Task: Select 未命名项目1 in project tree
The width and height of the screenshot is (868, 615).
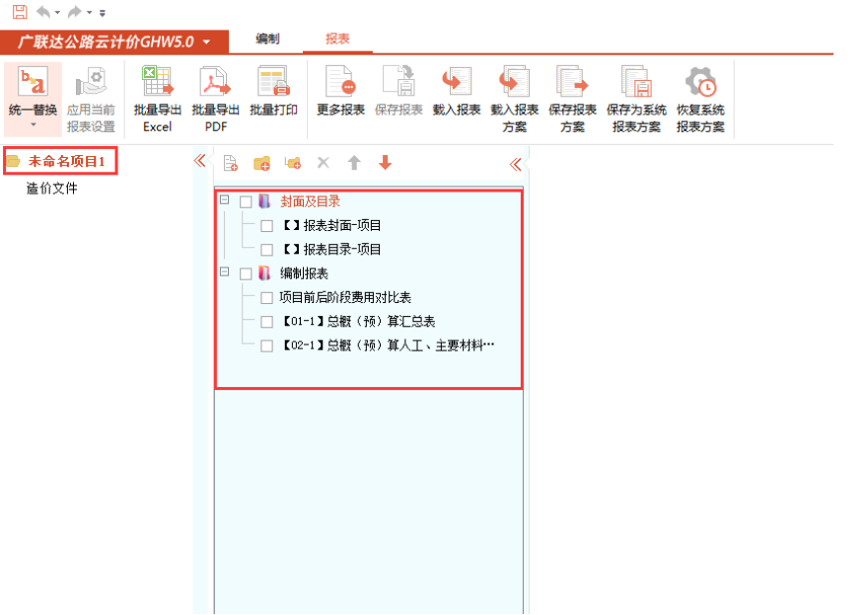Action: pyautogui.click(x=66, y=161)
